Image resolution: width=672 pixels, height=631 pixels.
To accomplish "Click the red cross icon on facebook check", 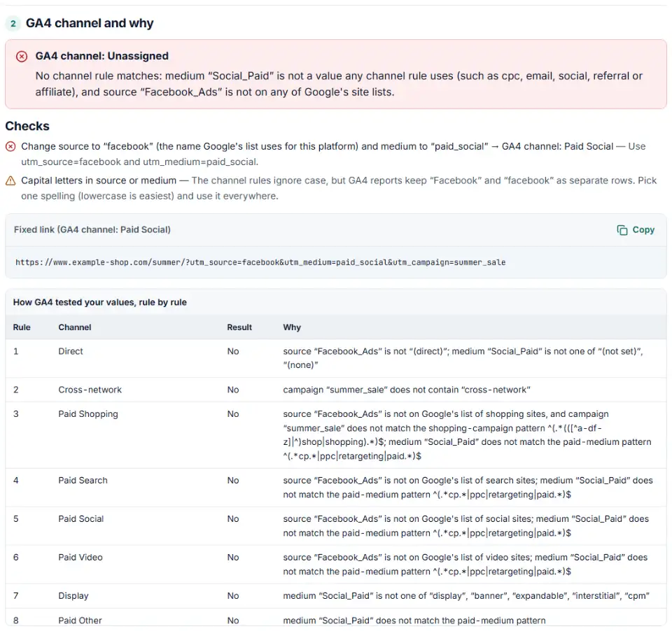I will (10, 146).
